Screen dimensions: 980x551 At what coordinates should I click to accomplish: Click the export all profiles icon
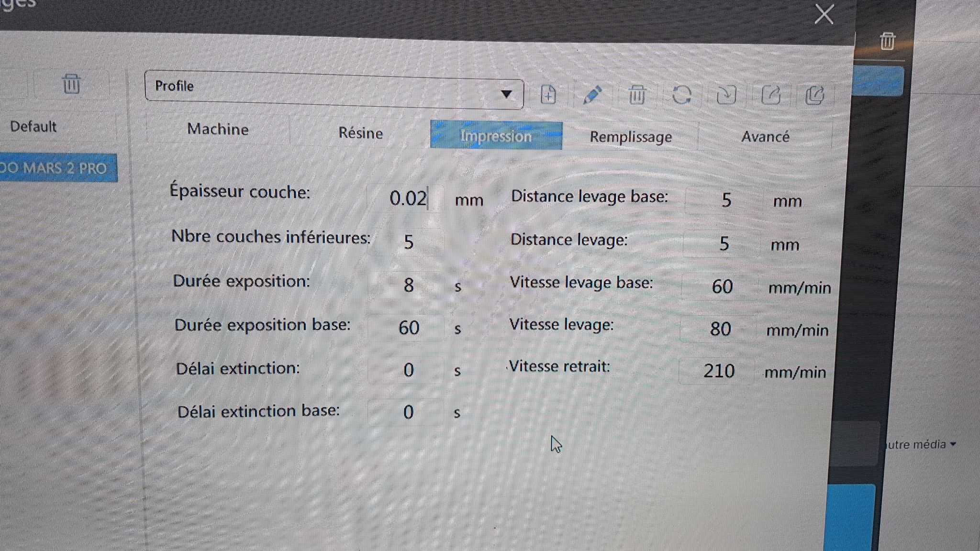pyautogui.click(x=815, y=95)
